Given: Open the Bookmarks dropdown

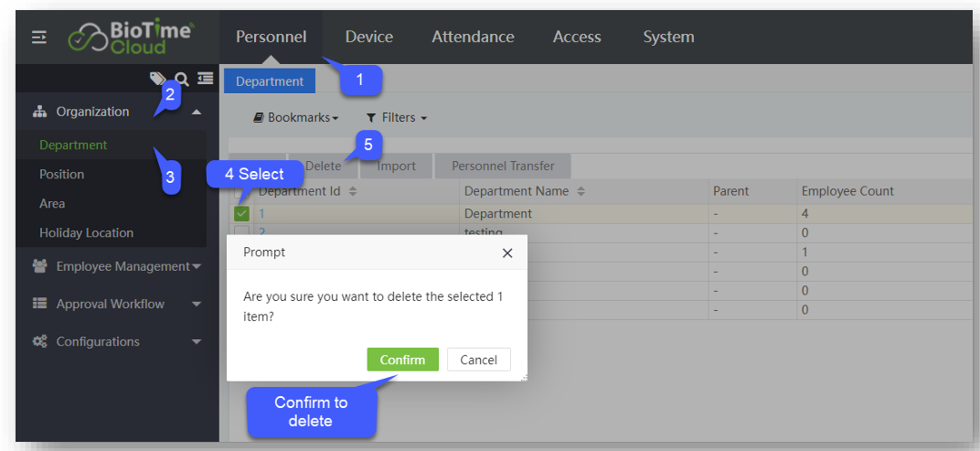Looking at the screenshot, I should pos(296,118).
